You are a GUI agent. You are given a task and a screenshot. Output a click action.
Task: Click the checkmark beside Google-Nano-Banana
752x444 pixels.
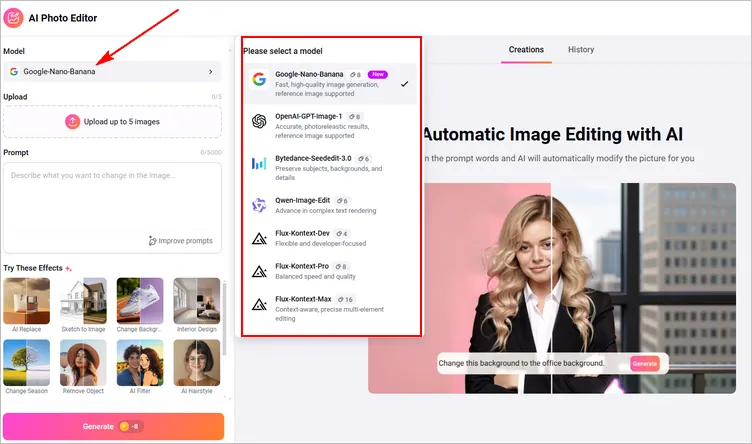point(405,84)
